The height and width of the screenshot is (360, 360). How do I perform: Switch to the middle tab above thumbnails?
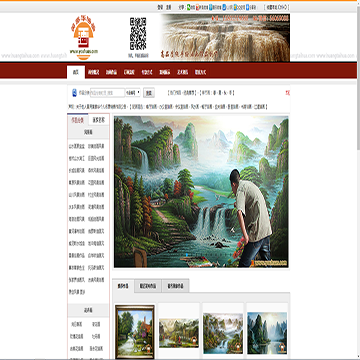tap(148, 286)
